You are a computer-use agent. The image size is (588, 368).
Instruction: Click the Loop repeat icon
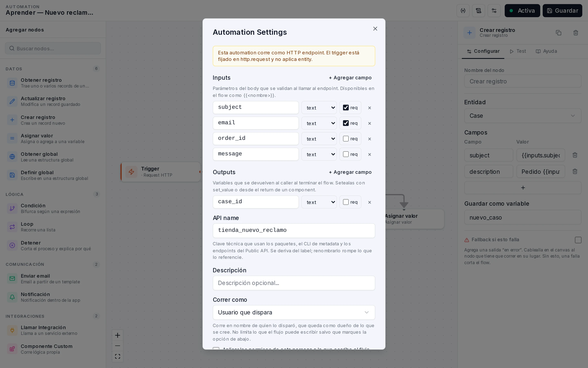[x=12, y=227]
